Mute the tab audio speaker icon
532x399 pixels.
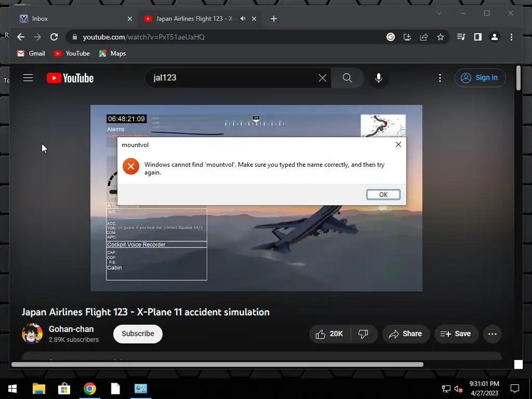243,19
